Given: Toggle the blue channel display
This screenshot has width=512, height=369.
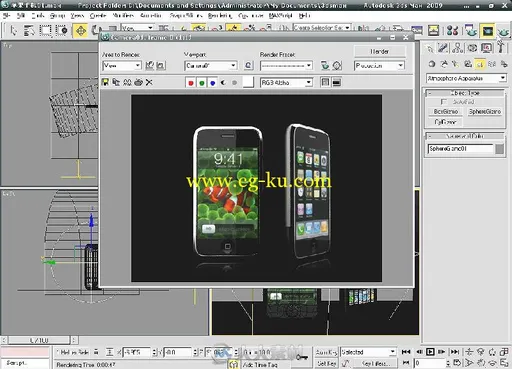Looking at the screenshot, I should click(x=213, y=83).
